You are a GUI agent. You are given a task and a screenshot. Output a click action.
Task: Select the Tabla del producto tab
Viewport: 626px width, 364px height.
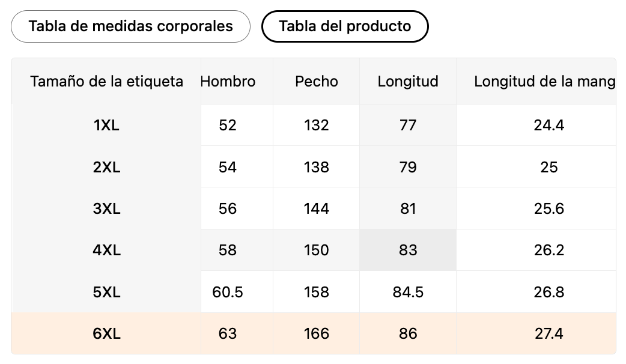(x=345, y=26)
